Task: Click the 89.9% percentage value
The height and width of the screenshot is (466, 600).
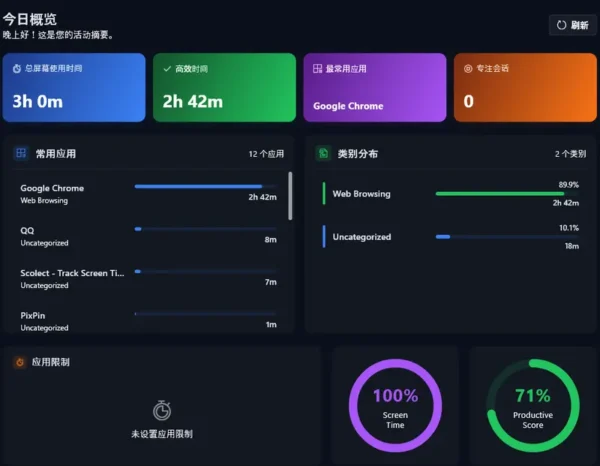Action: coord(569,185)
